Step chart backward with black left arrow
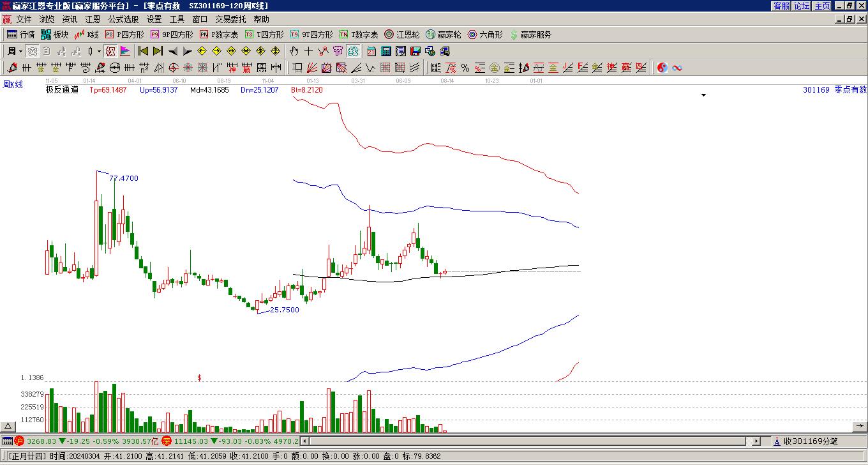The height and width of the screenshot is (465, 868). point(172,51)
